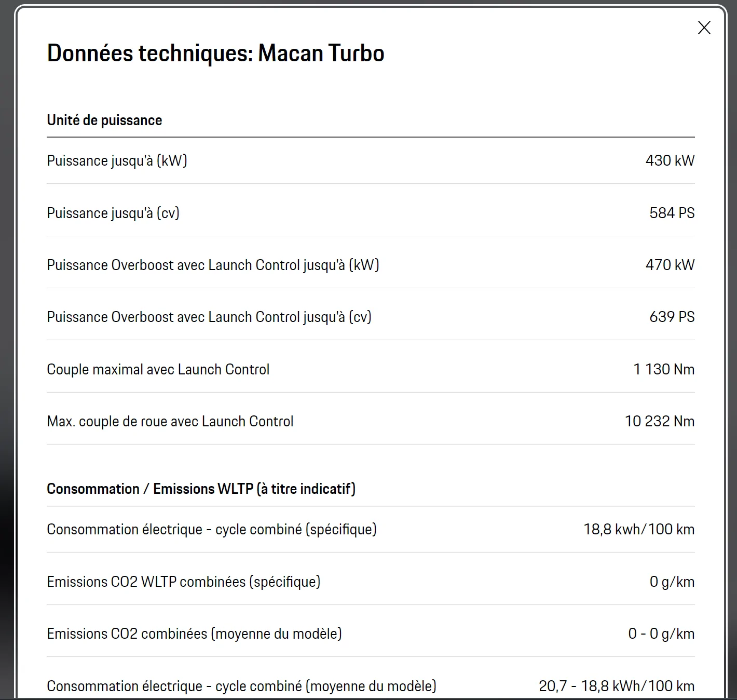This screenshot has width=737, height=700.
Task: Click the Overboost Launch Control (kW) label
Action: [x=213, y=265]
